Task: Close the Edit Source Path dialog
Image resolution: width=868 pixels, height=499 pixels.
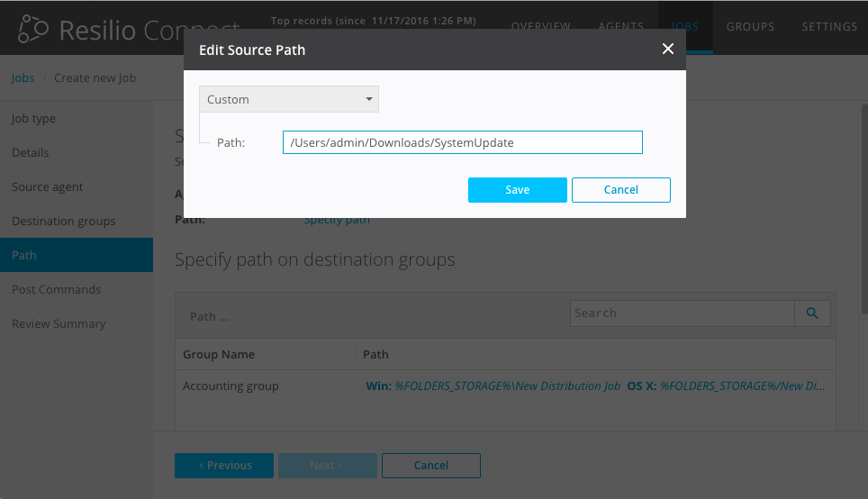Action: coord(667,49)
